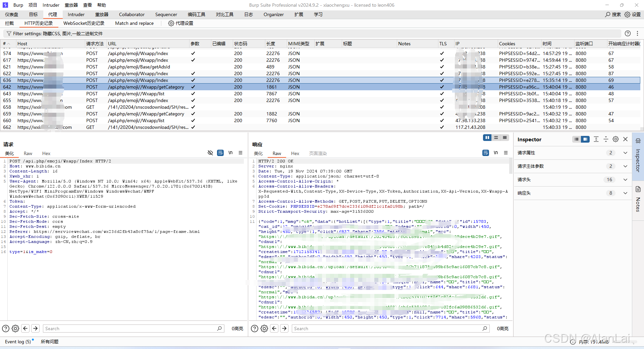This screenshot has height=349, width=644.
Task: Open the history table options kebab menu
Action: click(637, 33)
